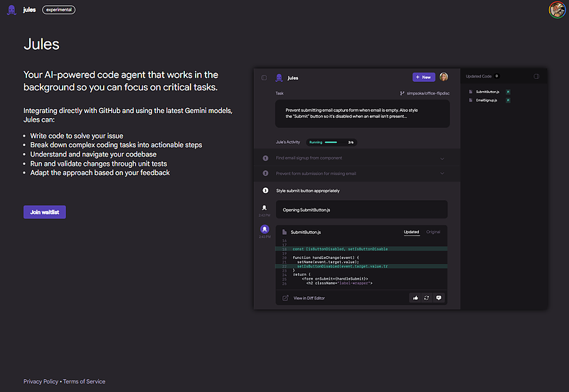Open the Privacy Policy link

[41, 381]
